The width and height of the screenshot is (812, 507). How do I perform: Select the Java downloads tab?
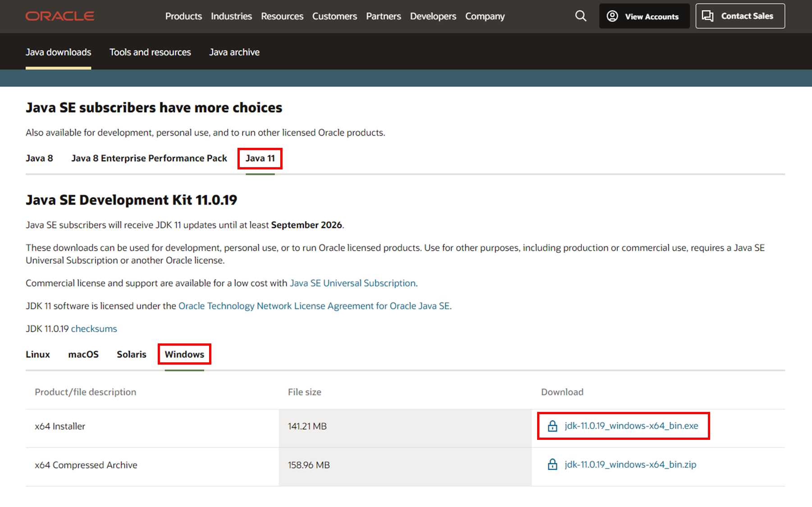pos(58,52)
